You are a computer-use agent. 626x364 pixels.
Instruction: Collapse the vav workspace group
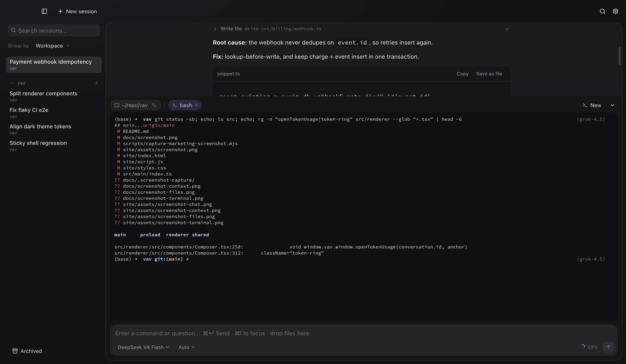(x=12, y=83)
